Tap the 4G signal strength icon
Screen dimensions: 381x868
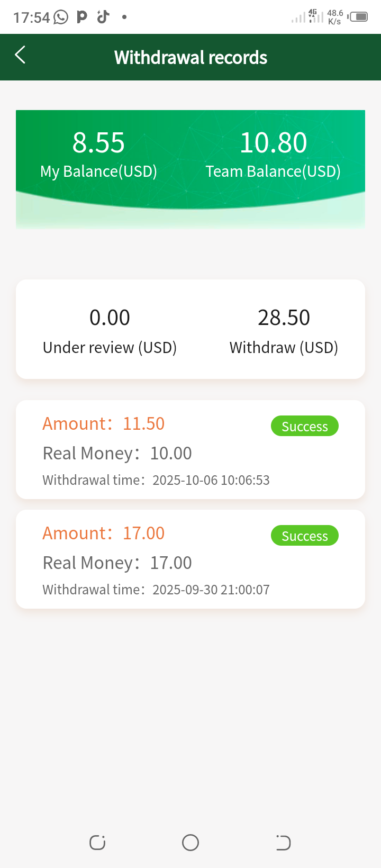click(x=315, y=16)
